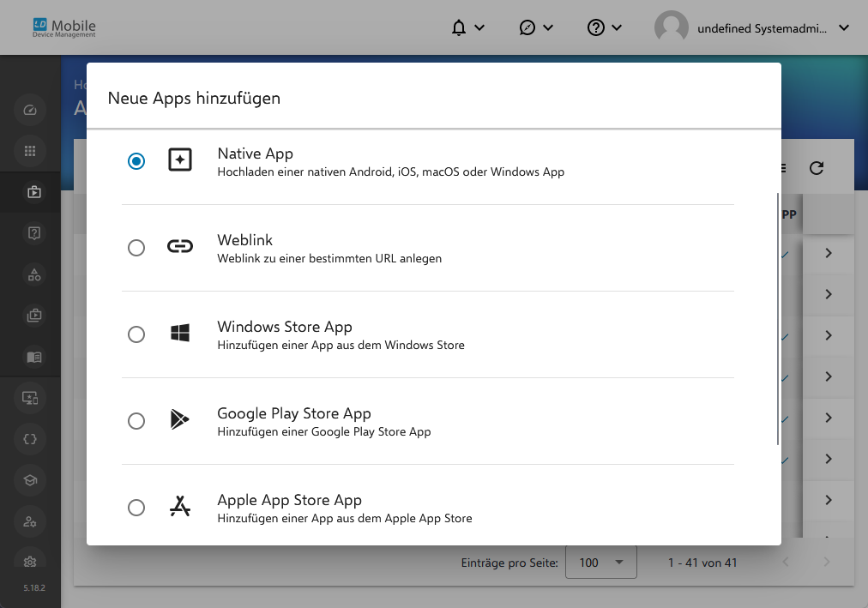The width and height of the screenshot is (868, 608).
Task: Click the version number 5.18.2
Action: (x=34, y=587)
